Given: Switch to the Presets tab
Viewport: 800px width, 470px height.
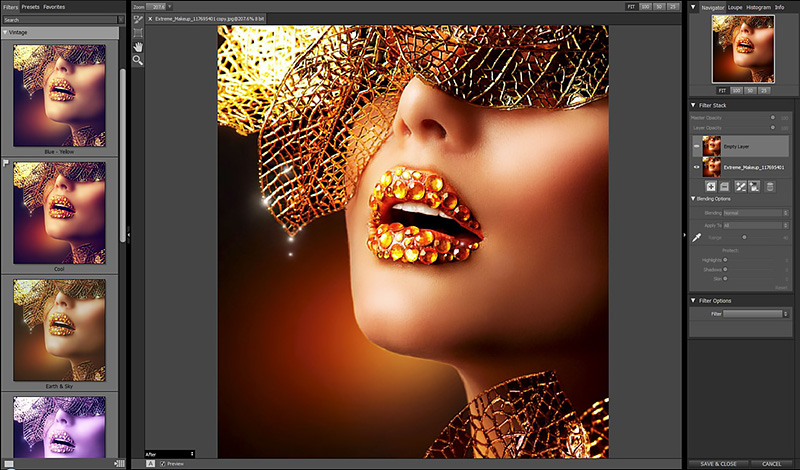Looking at the screenshot, I should [31, 7].
